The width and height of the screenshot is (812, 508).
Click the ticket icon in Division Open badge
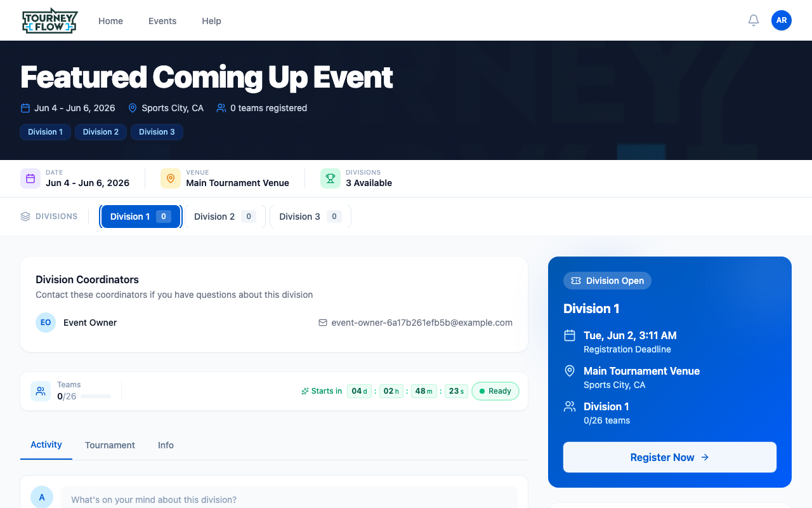tap(576, 281)
